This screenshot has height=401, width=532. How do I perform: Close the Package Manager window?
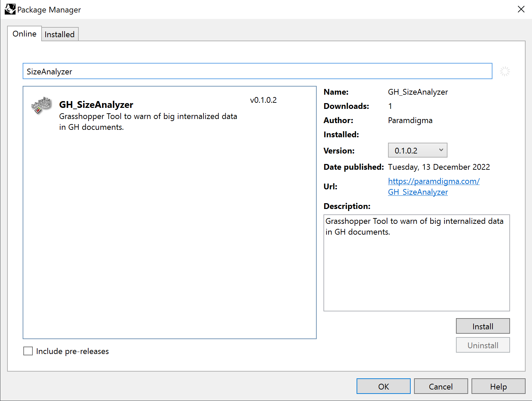[521, 9]
